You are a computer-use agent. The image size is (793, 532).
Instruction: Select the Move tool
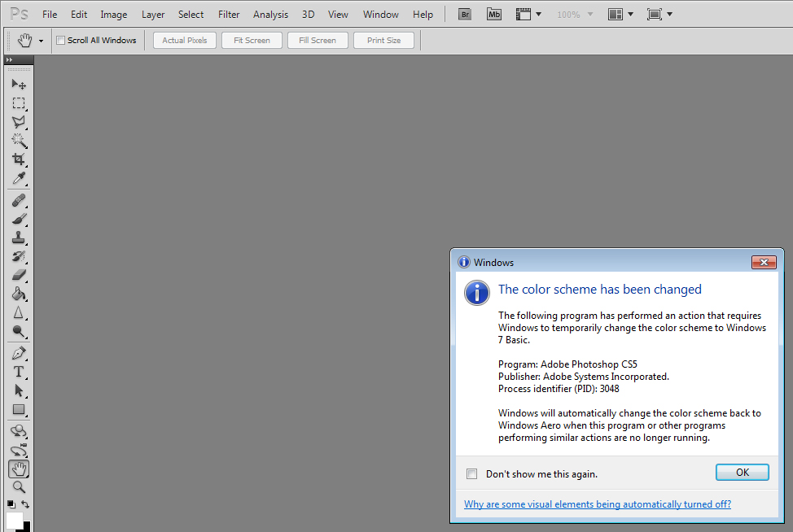click(x=18, y=85)
